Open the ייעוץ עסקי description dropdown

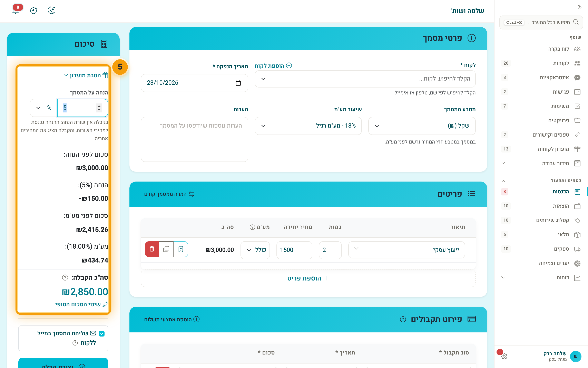coord(406,249)
